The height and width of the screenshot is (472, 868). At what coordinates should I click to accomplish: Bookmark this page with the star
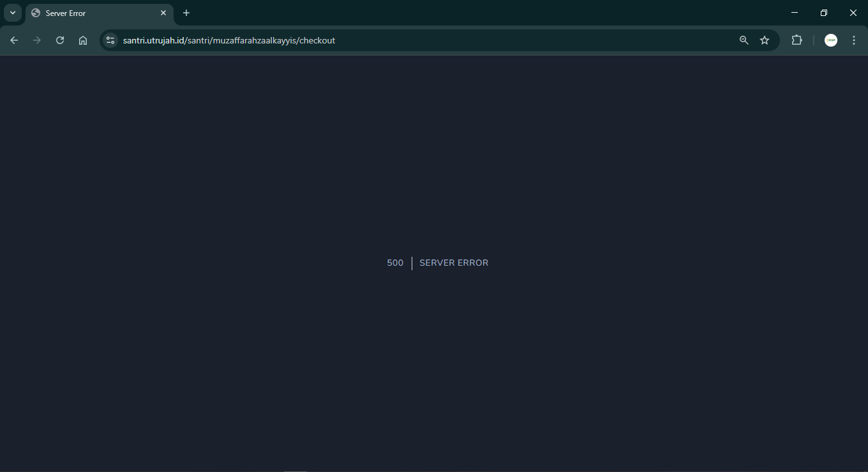click(765, 40)
